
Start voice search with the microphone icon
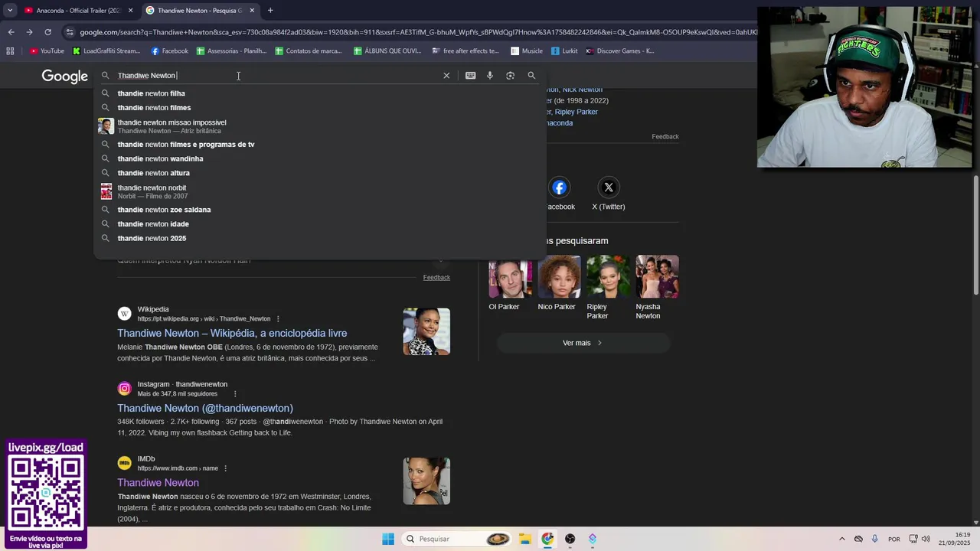click(490, 76)
